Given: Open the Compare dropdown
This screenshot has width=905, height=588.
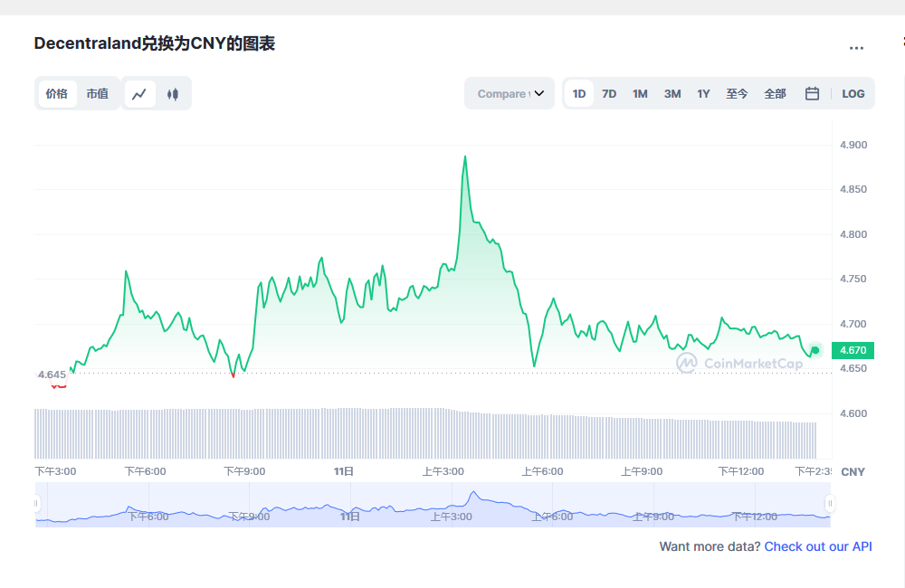Looking at the screenshot, I should click(x=510, y=93).
